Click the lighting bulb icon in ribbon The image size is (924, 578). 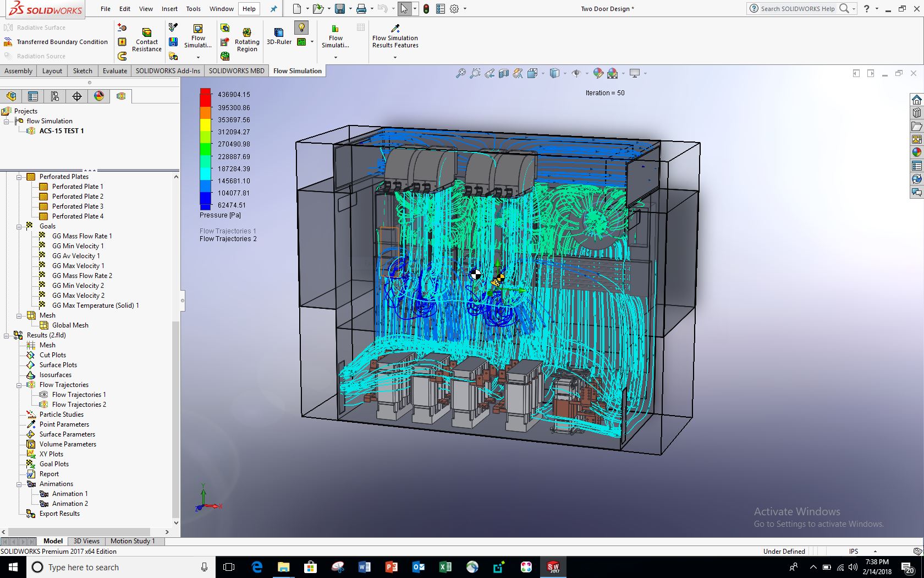click(301, 28)
